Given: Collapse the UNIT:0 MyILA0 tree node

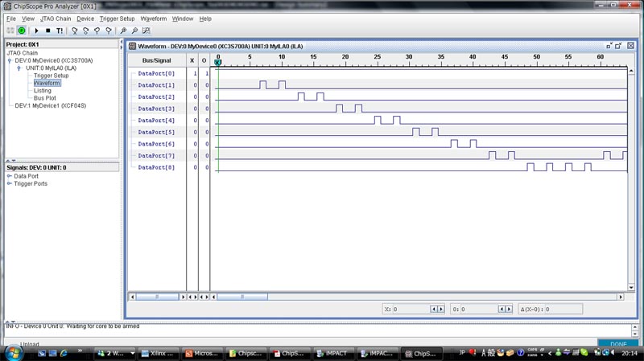Looking at the screenshot, I should pyautogui.click(x=19, y=68).
